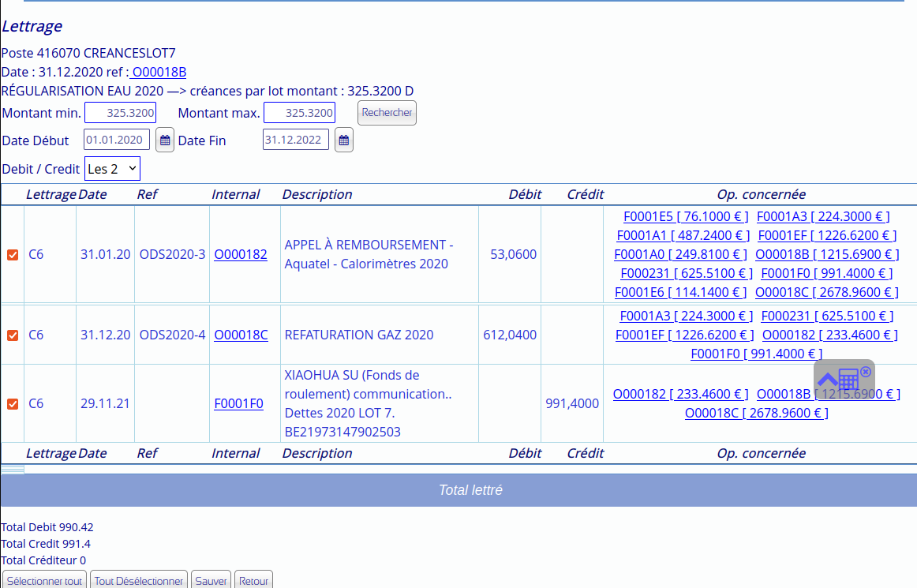Expand the Debit / Credit dropdown
917x588 pixels.
(112, 169)
